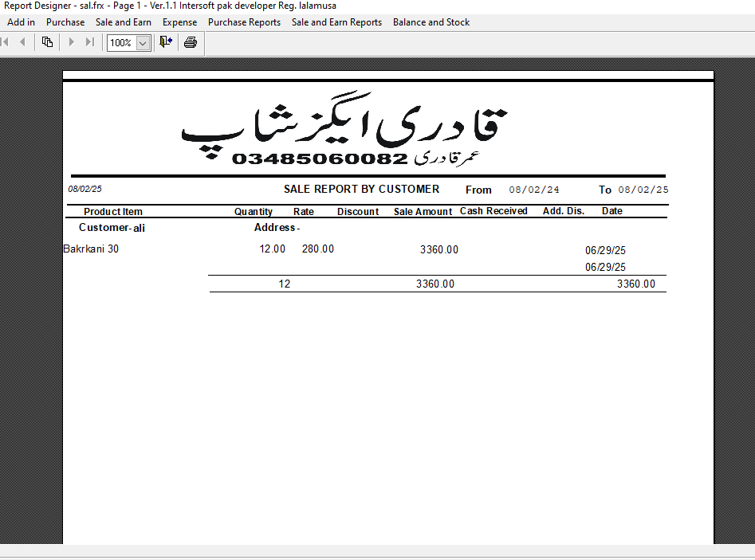Open the zoom percentage dropdown
The width and height of the screenshot is (755, 560).
142,42
